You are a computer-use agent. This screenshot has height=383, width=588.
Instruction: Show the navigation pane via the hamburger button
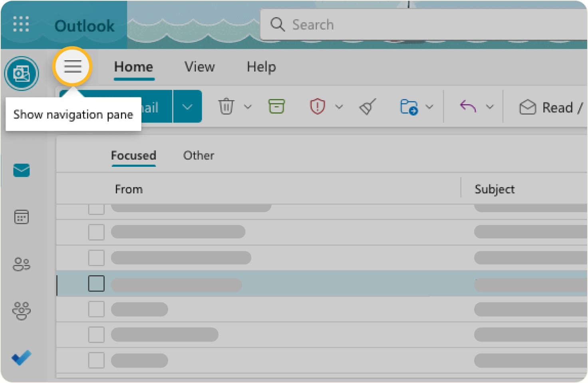point(72,67)
